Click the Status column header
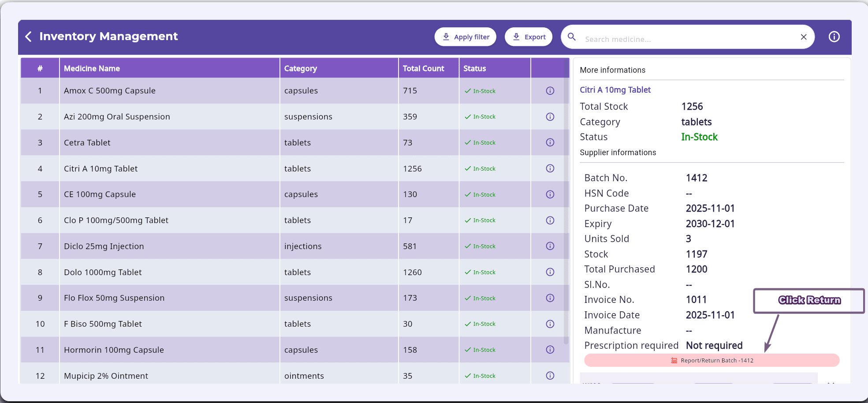 click(x=495, y=68)
